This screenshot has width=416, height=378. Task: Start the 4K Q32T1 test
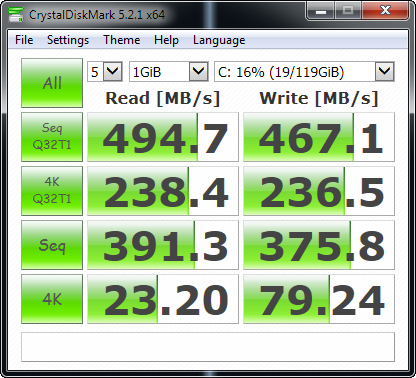point(52,191)
